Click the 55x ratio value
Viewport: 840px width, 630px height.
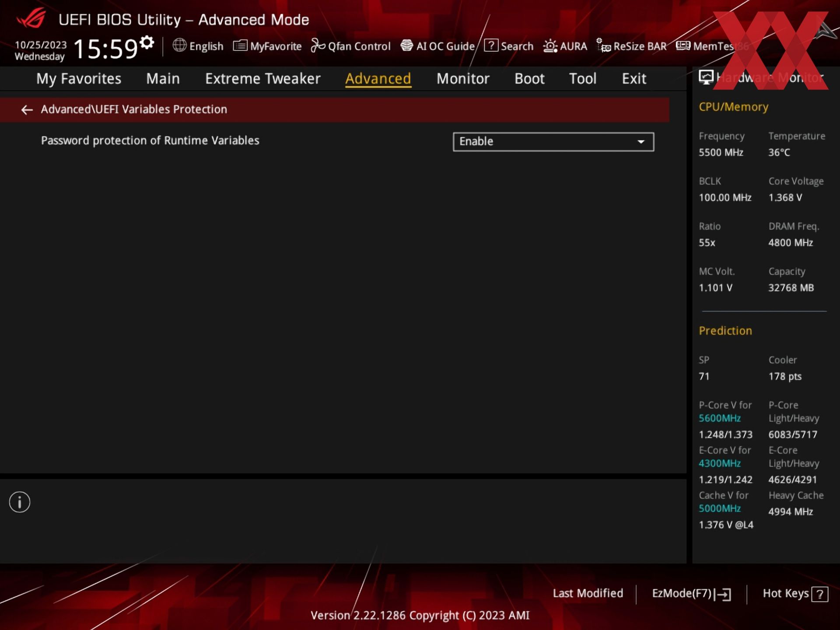click(x=707, y=242)
